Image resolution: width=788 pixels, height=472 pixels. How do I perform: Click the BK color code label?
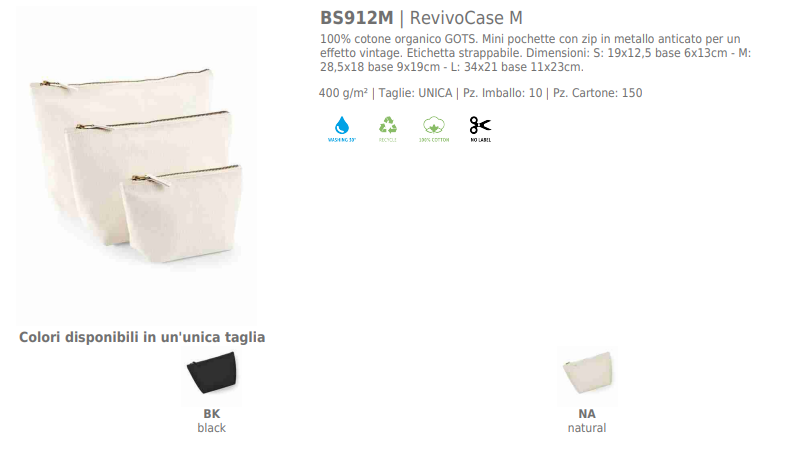pos(212,414)
